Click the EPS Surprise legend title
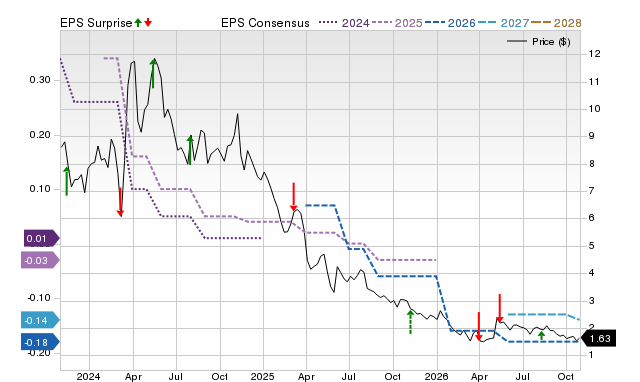The height and width of the screenshot is (382, 640). (x=96, y=23)
